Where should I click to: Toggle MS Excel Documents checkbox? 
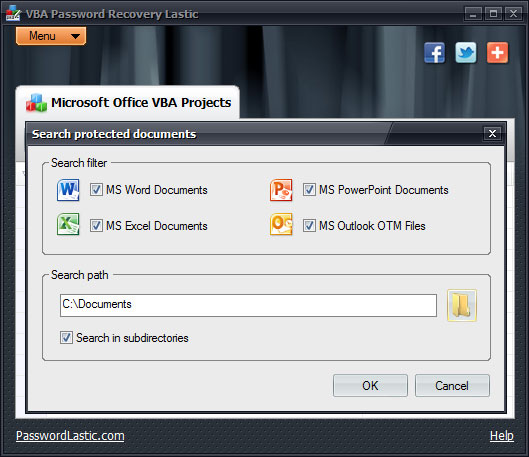click(96, 225)
